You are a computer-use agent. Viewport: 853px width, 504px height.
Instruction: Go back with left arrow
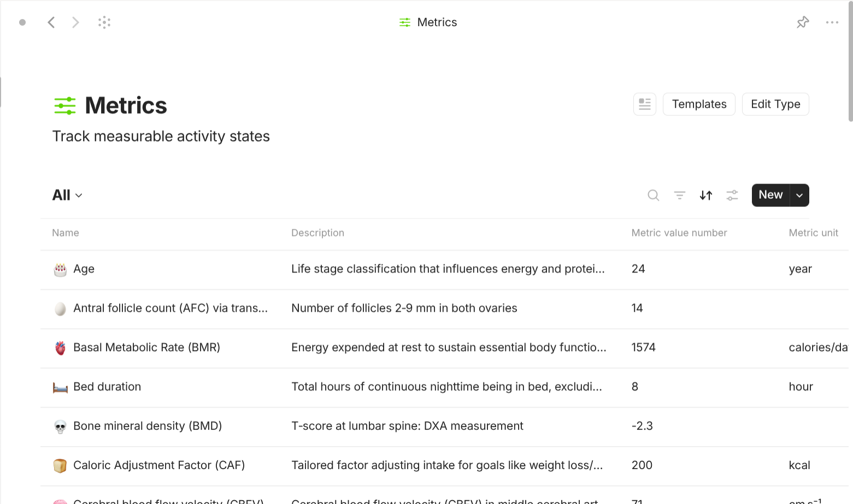51,22
